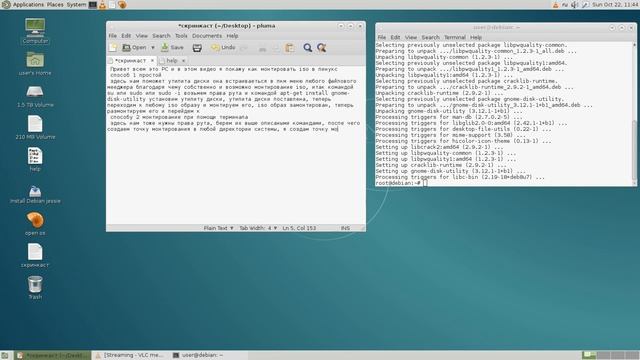
Task: Click the first workspace in workspace switcher
Action: (x=589, y=356)
